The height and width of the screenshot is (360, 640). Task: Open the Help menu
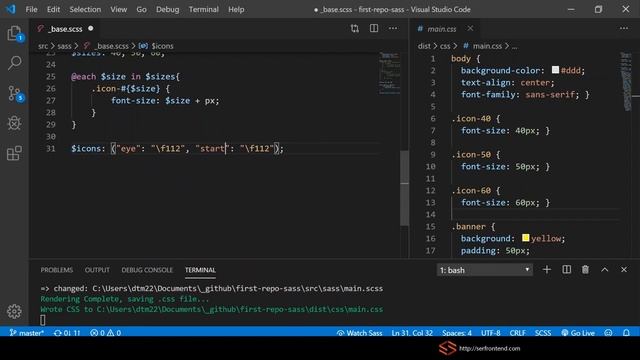coord(236,9)
